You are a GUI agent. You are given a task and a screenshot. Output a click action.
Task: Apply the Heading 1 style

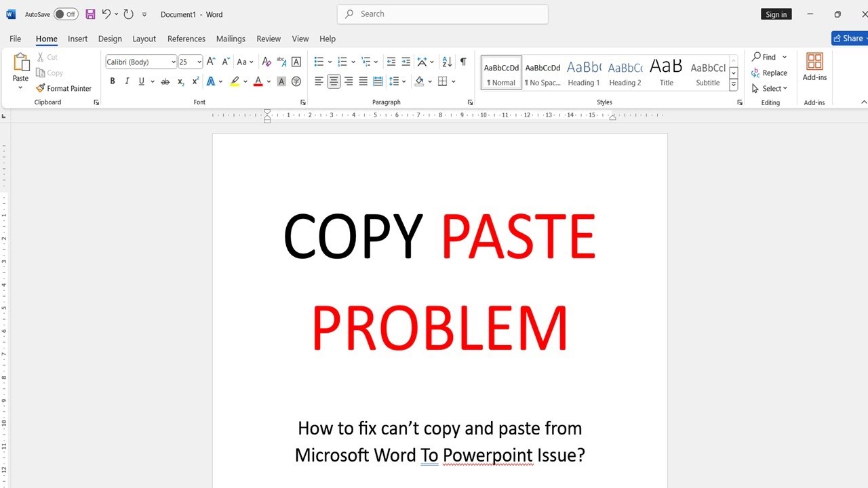(x=584, y=73)
